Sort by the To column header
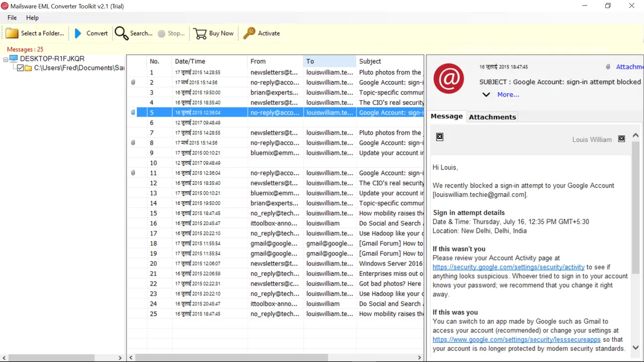644x362 pixels. [330, 61]
